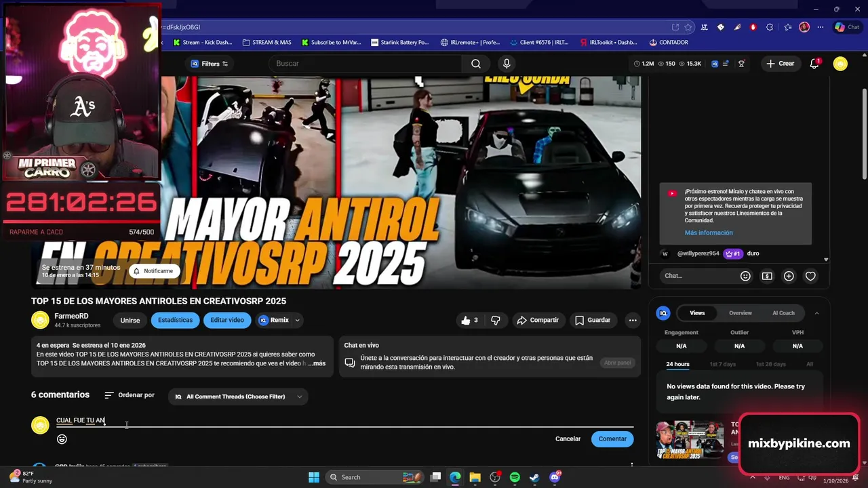Click the thumbs up like icon
Screen dimensions: 868x488
coord(466,321)
